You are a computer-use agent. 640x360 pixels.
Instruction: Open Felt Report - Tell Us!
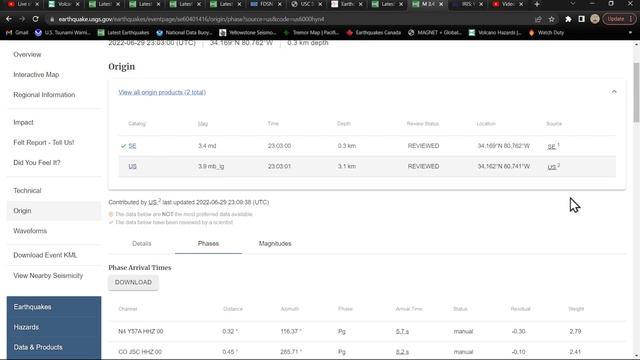[x=44, y=142]
